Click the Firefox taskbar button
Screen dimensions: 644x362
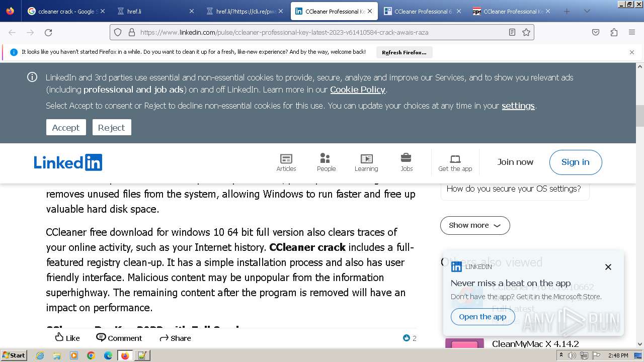[125, 355]
